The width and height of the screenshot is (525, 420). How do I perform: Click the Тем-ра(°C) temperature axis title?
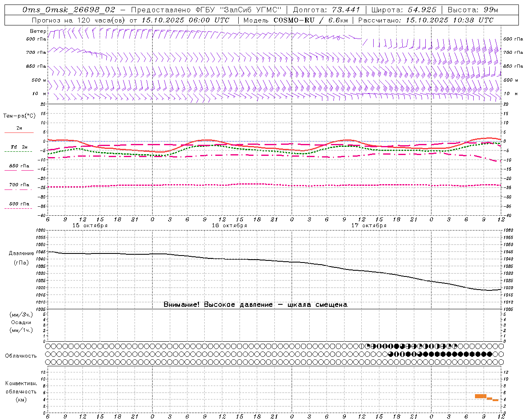point(19,116)
